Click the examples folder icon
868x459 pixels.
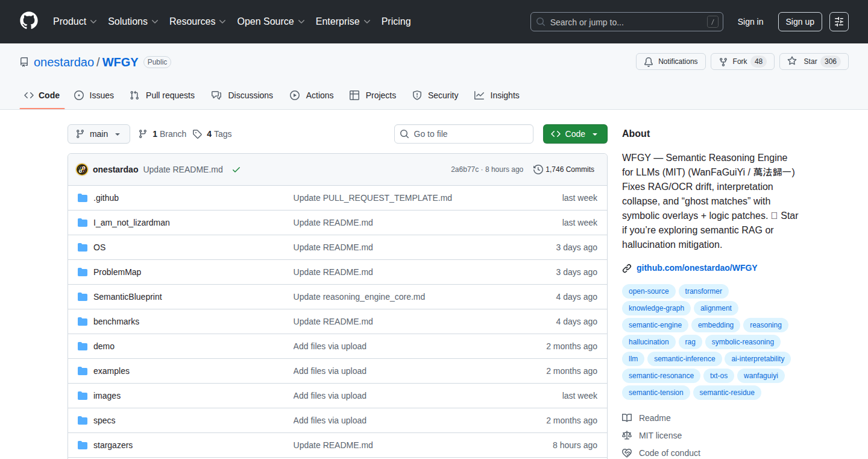tap(83, 371)
